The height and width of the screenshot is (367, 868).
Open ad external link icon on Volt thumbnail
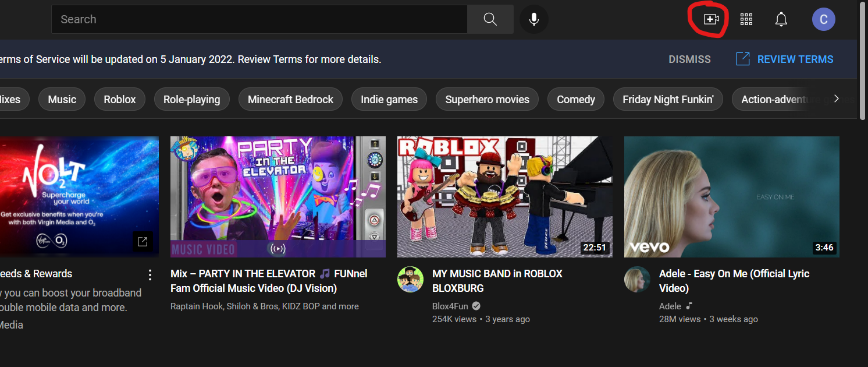143,241
